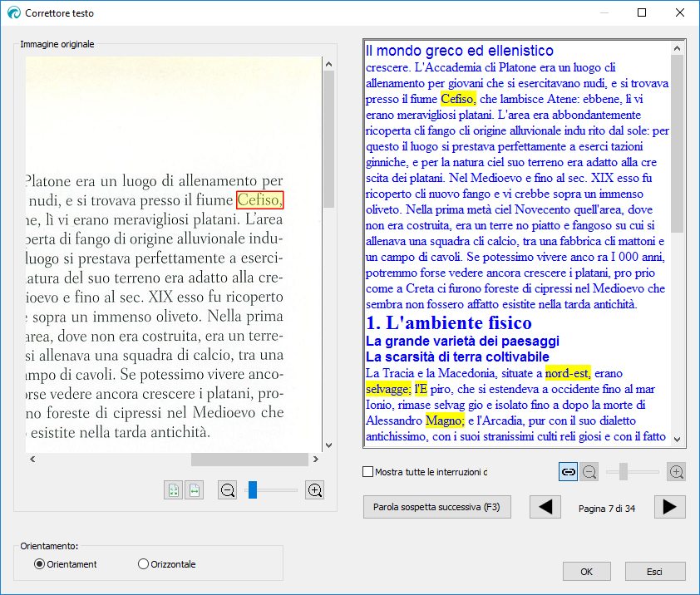This screenshot has height=595, width=700.
Task: Select the Orizzontale radio option
Action: pyautogui.click(x=143, y=564)
